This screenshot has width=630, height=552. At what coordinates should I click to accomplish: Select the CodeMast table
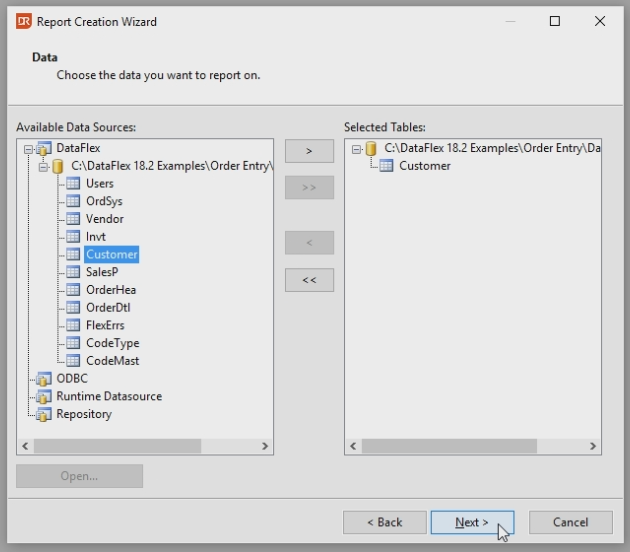click(112, 361)
